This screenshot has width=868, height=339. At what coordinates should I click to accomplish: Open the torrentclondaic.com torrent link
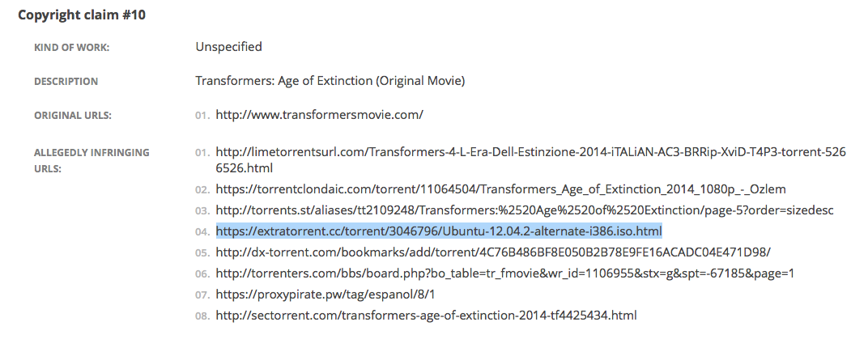click(x=500, y=189)
